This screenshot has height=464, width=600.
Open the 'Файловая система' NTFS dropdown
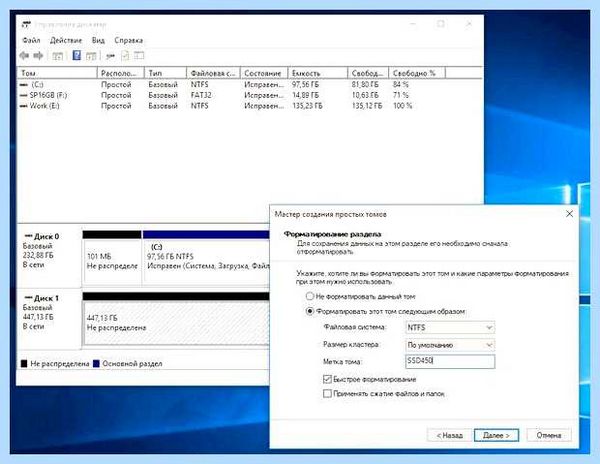tap(450, 327)
